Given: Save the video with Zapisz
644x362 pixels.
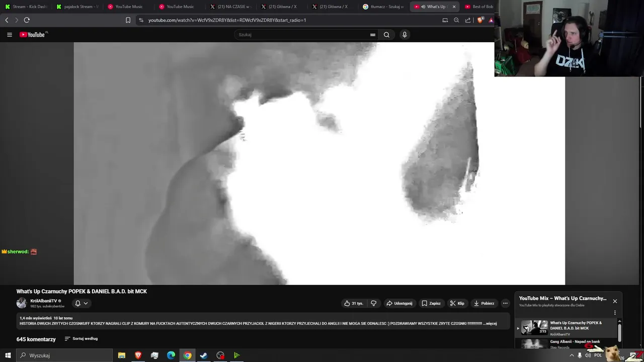Looking at the screenshot, I should (x=431, y=303).
